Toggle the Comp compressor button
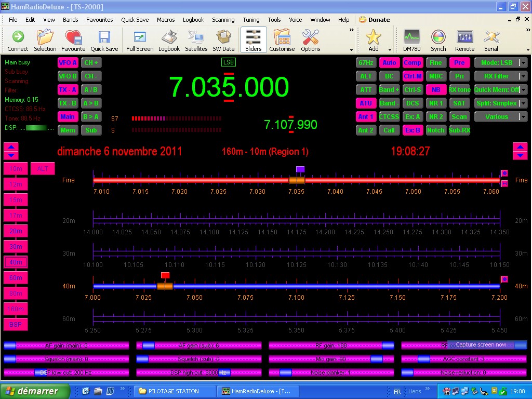 point(413,62)
